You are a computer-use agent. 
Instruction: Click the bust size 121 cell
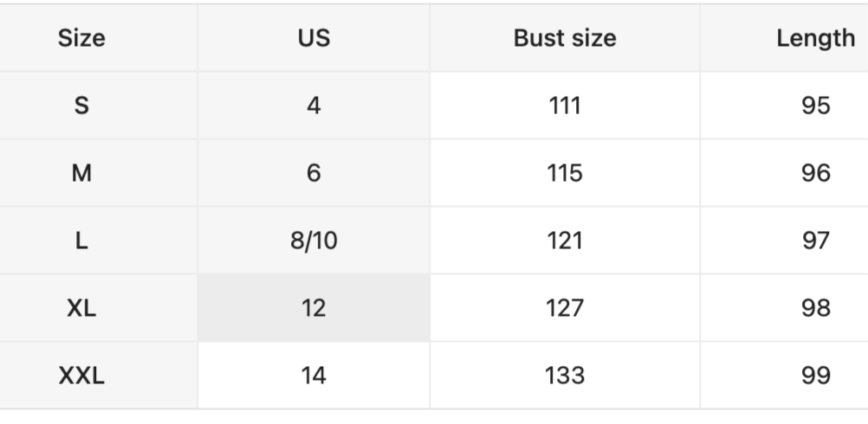[x=565, y=241]
